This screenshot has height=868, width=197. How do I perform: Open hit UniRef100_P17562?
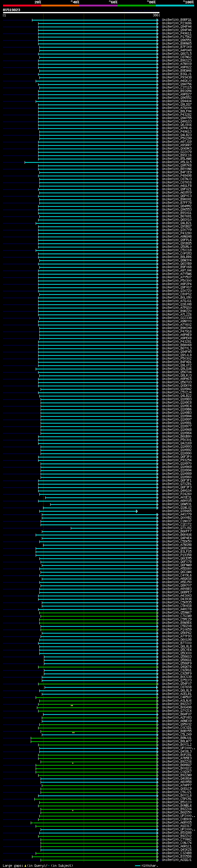coord(177,37)
